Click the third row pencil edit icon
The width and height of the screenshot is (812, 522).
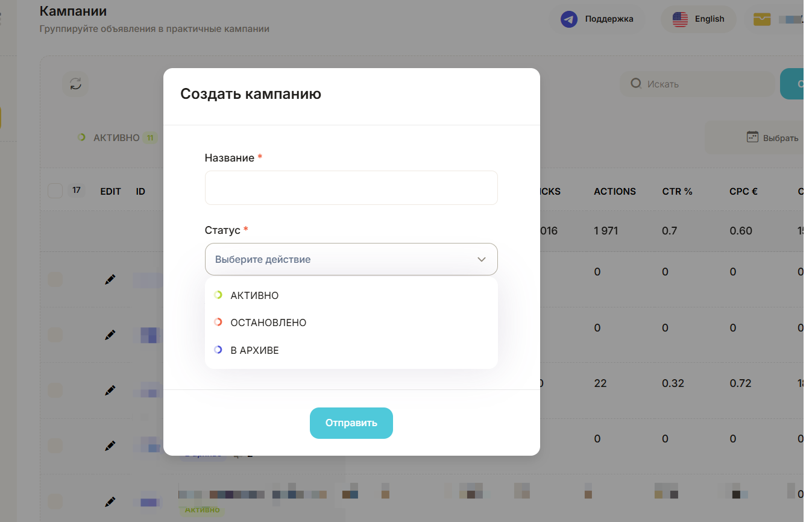(x=110, y=391)
